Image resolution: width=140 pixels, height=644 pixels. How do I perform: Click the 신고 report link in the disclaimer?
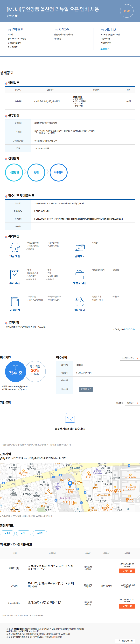click(54, 637)
